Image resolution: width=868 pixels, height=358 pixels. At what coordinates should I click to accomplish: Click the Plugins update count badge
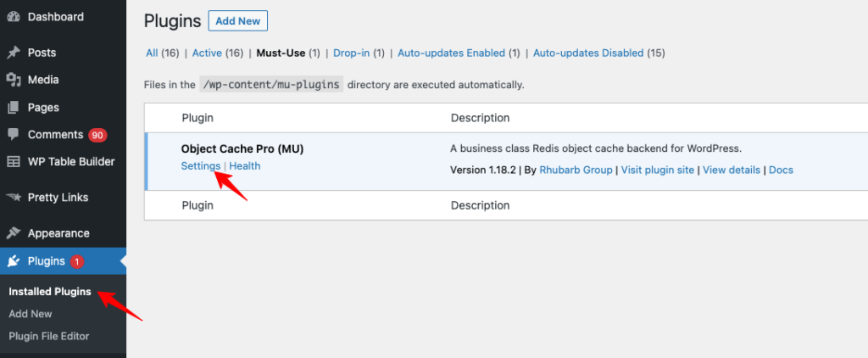click(x=77, y=261)
